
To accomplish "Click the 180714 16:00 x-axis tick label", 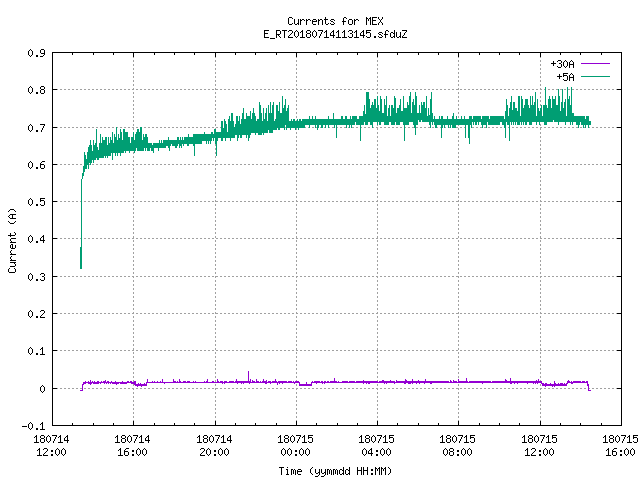I will pyautogui.click(x=132, y=446).
